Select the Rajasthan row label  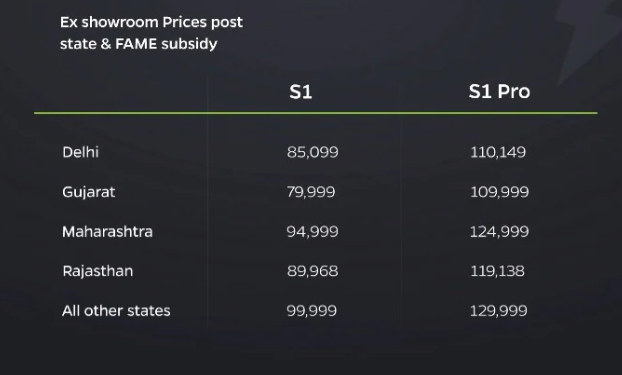[98, 271]
